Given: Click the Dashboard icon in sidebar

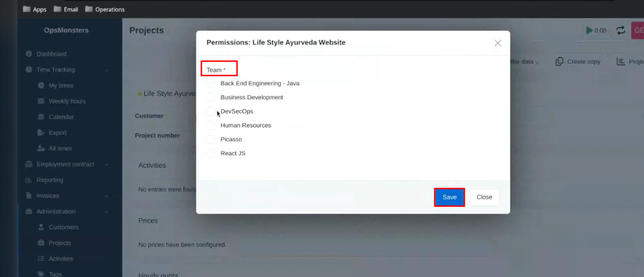Looking at the screenshot, I should coord(29,54).
